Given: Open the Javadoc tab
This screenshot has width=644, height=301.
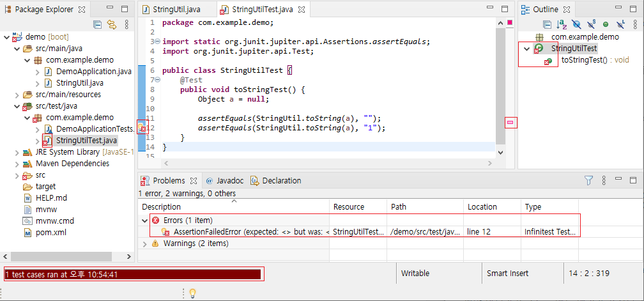Looking at the screenshot, I should pyautogui.click(x=224, y=181).
